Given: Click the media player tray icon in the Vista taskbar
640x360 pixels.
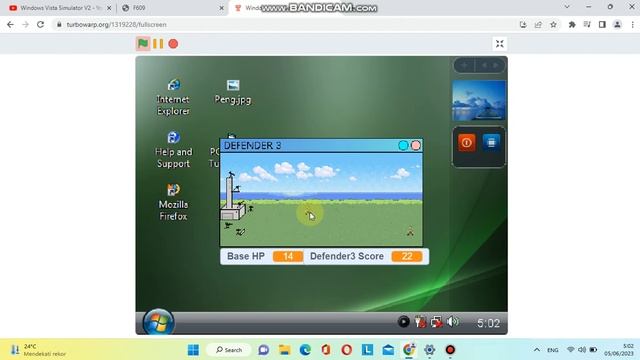Looking at the screenshot, I should pos(403,322).
